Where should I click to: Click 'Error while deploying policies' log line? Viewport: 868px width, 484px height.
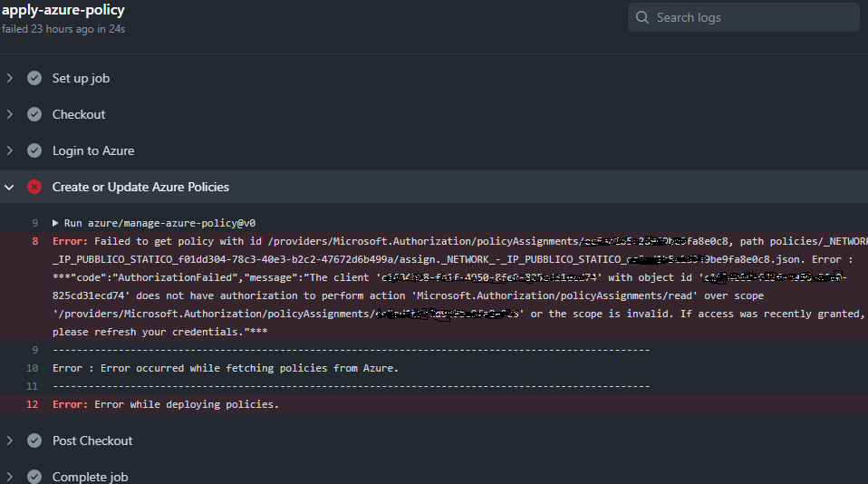(166, 405)
